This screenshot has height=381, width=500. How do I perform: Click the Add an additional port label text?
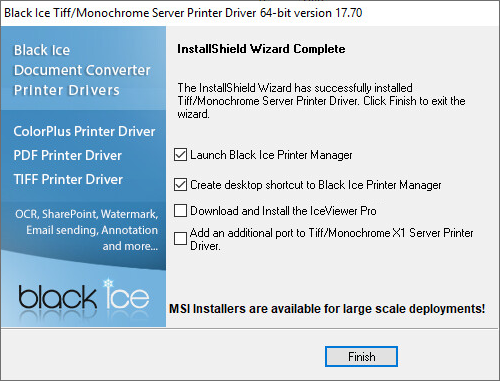click(x=331, y=239)
